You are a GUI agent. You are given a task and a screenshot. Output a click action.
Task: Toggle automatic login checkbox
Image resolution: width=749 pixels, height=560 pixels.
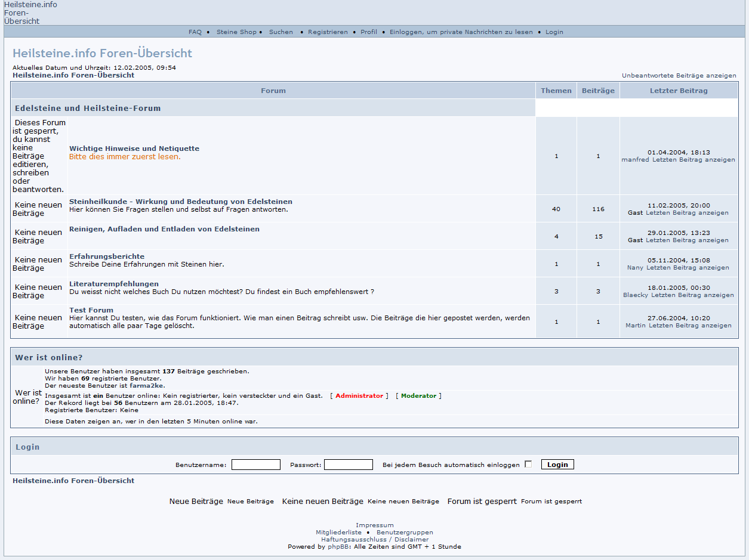coord(528,465)
